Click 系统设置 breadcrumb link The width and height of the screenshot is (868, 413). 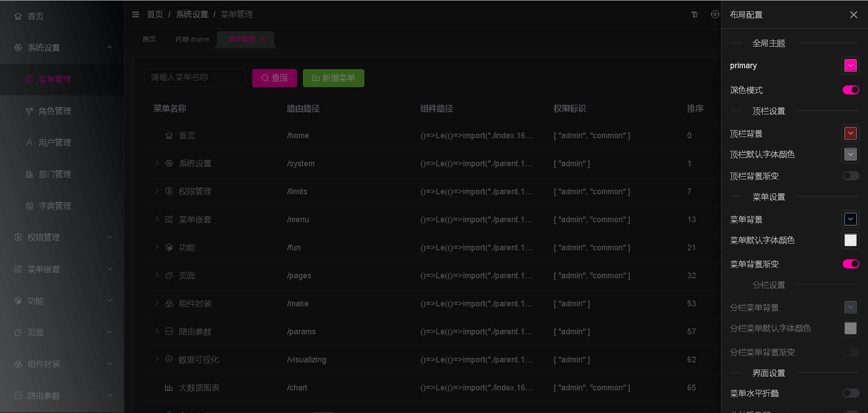(192, 14)
